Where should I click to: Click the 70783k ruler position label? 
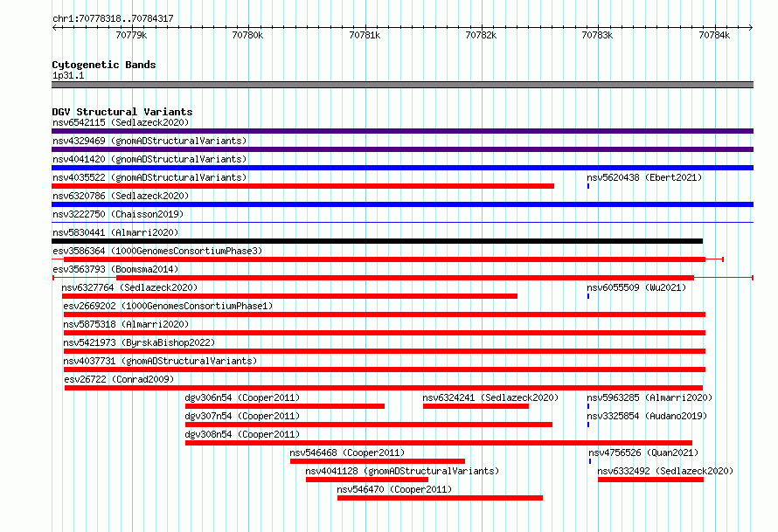pos(597,35)
